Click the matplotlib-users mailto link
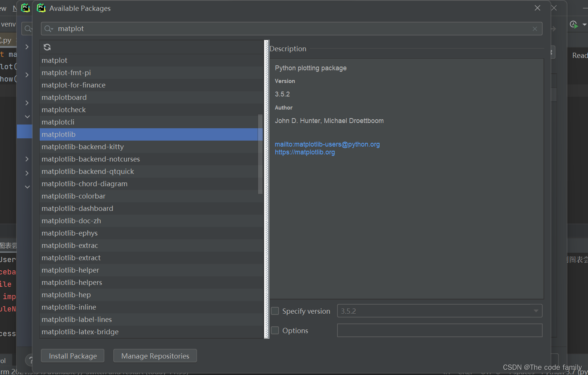588x375 pixels. point(327,144)
